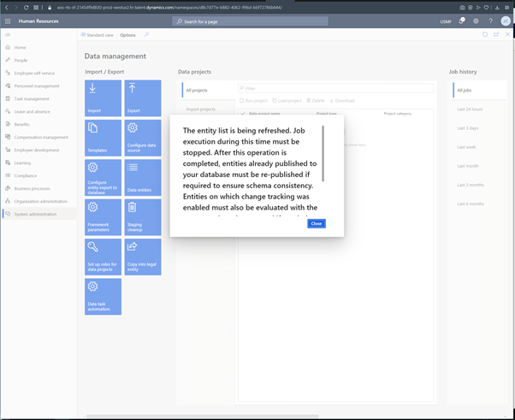
Task: Open the settings gear in header
Action: [x=476, y=21]
